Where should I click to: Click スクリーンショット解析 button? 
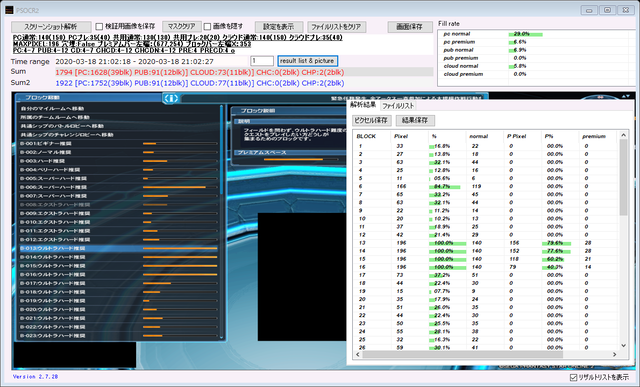tap(51, 27)
